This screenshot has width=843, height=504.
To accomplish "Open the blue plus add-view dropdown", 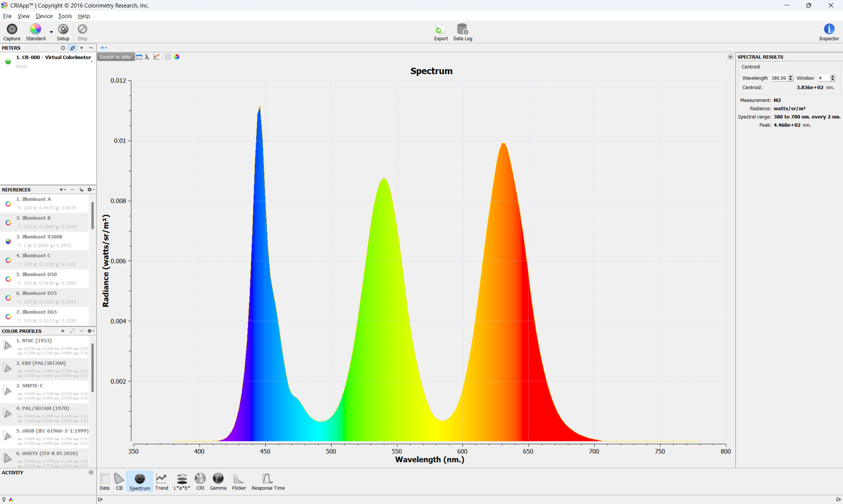I will point(104,48).
